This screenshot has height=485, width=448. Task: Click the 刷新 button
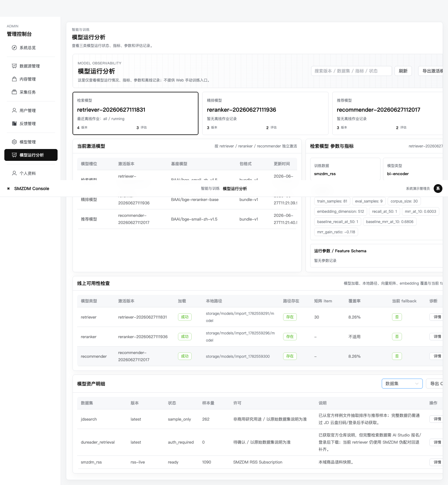pos(403,71)
